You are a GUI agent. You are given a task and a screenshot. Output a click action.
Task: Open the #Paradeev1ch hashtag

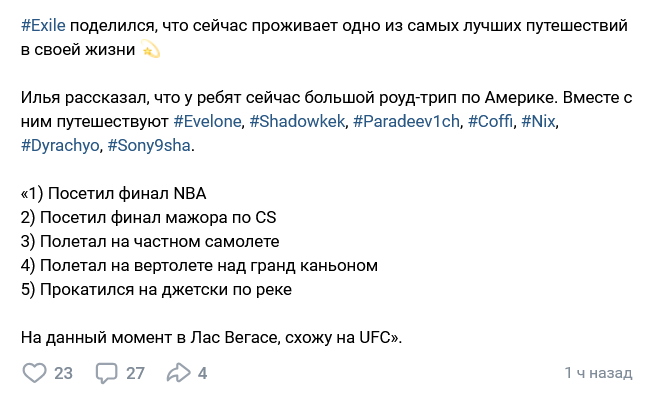(x=406, y=121)
